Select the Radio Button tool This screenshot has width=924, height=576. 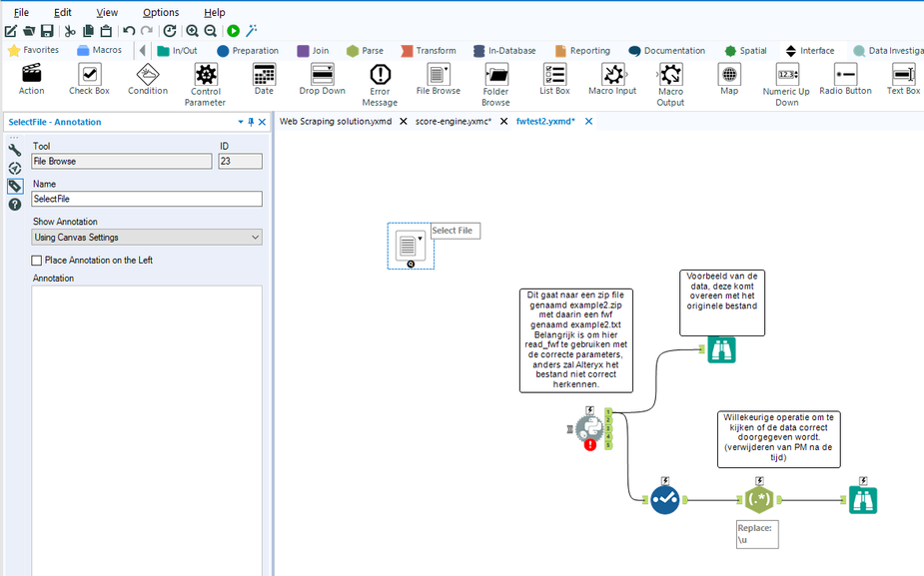click(x=845, y=80)
